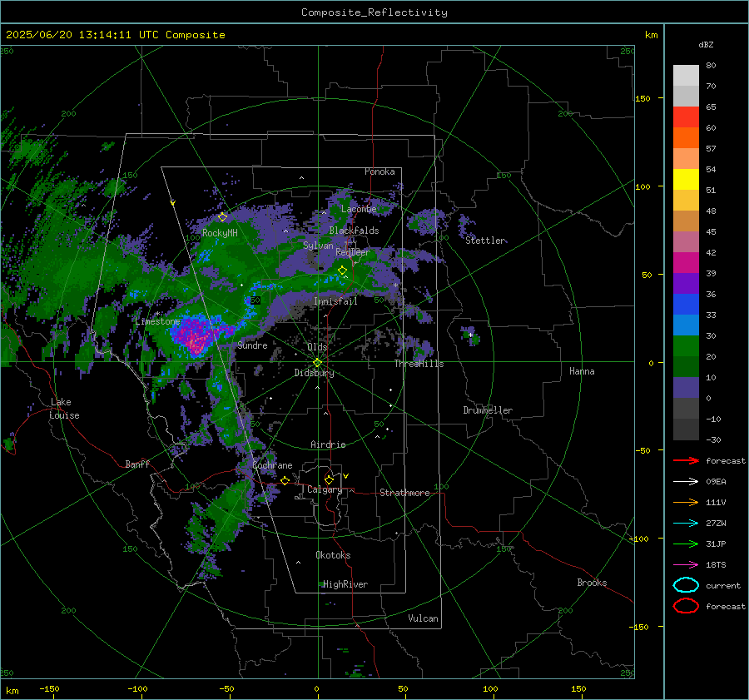Click the white plus marker west of Hanna
The height and width of the screenshot is (700, 749).
(x=470, y=335)
